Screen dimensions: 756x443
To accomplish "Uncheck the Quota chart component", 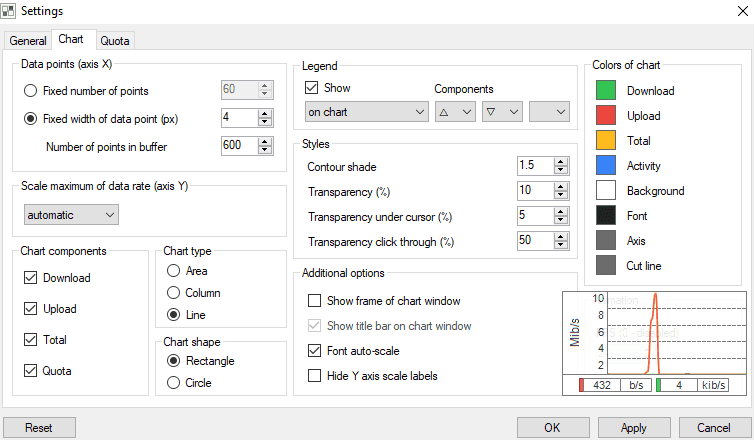I will [31, 371].
